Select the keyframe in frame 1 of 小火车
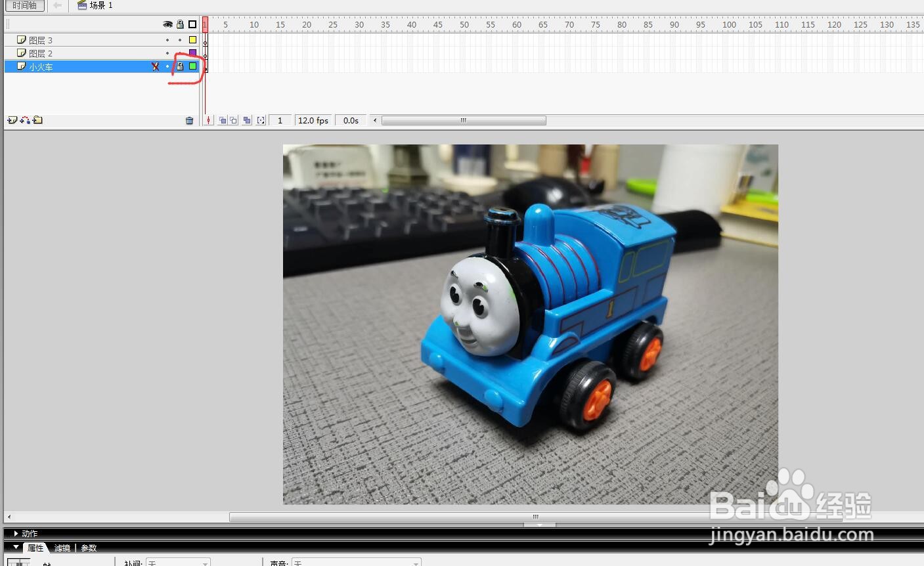 (x=205, y=66)
